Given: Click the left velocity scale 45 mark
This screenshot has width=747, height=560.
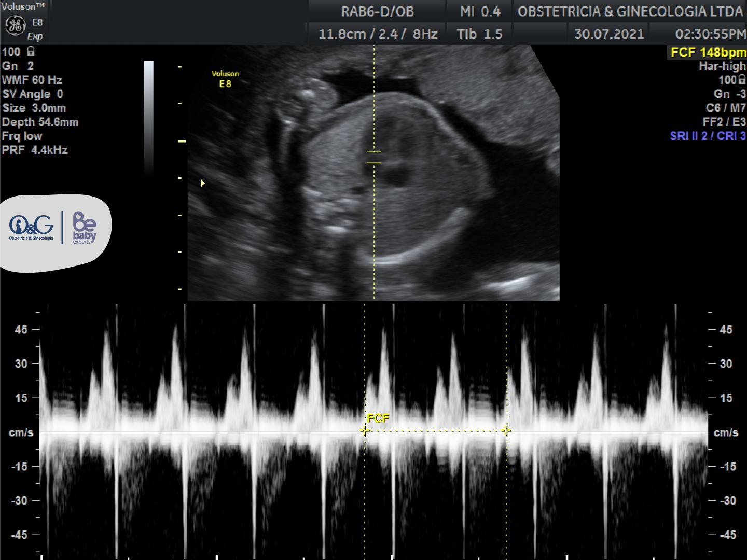Looking at the screenshot, I should [21, 329].
